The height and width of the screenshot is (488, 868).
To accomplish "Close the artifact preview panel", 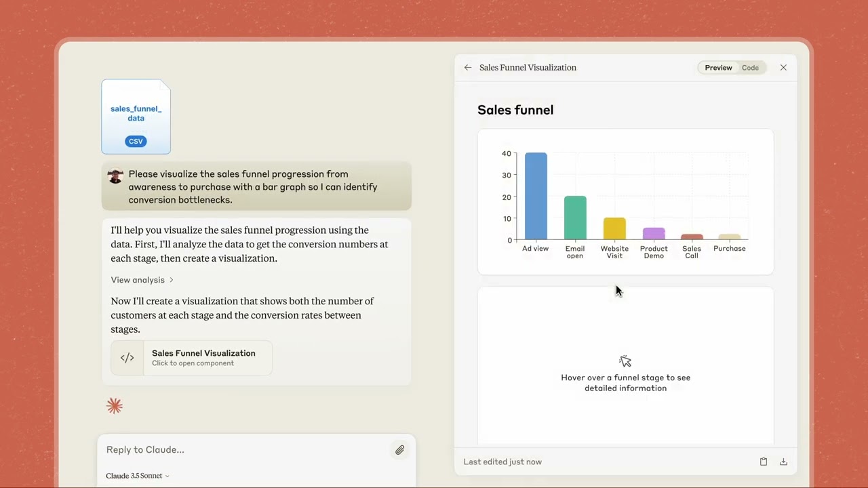I will 783,68.
